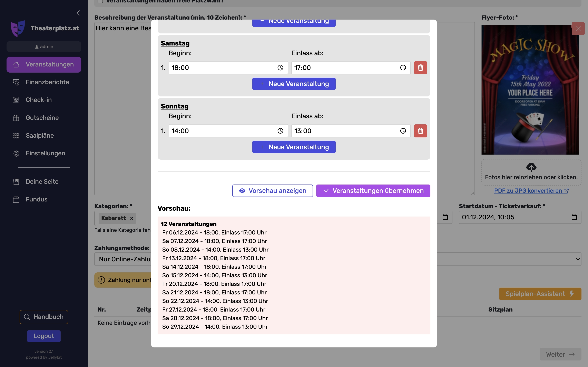Open time picker for Samstag Beginn
This screenshot has height=367, width=588.
pos(280,68)
